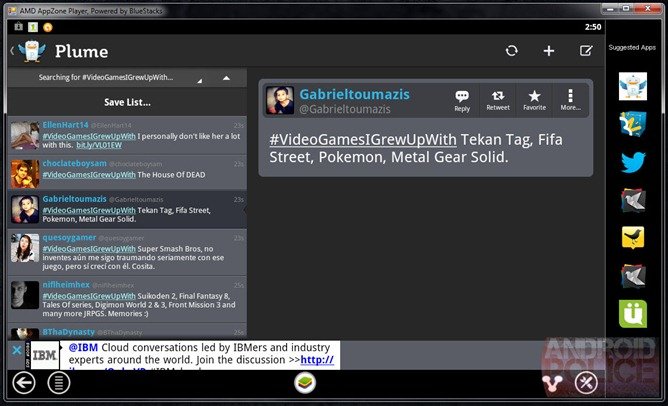Screen dimensions: 668x406
Task: Open BlueStacks menu button
Action: [59, 383]
